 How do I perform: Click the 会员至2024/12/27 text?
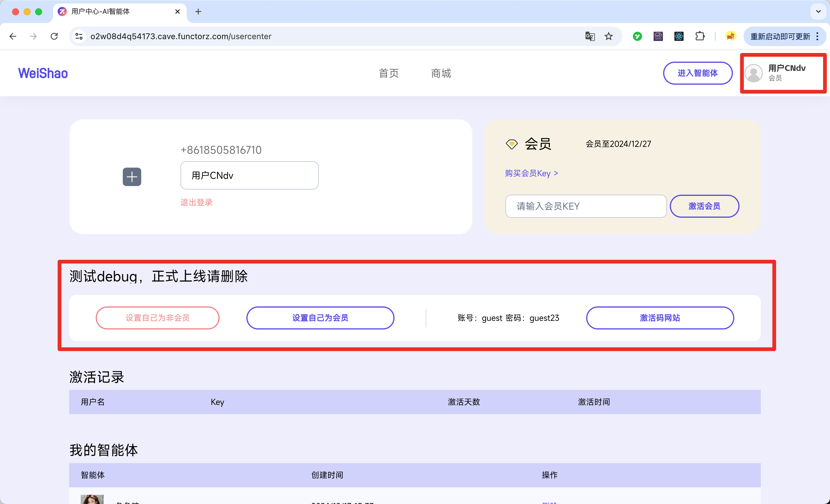pos(618,144)
